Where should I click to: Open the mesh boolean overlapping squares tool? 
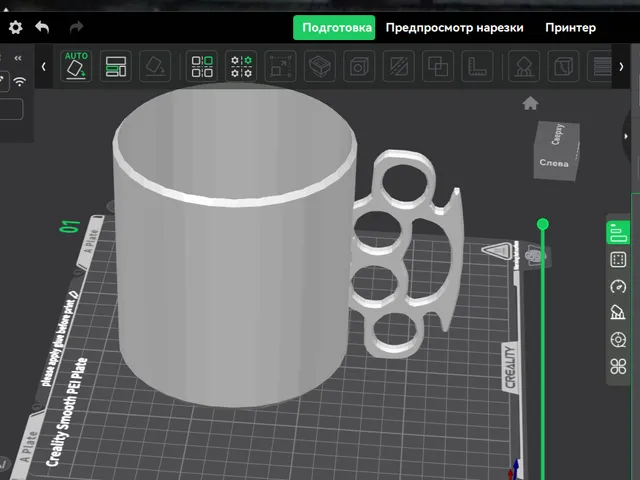click(438, 66)
